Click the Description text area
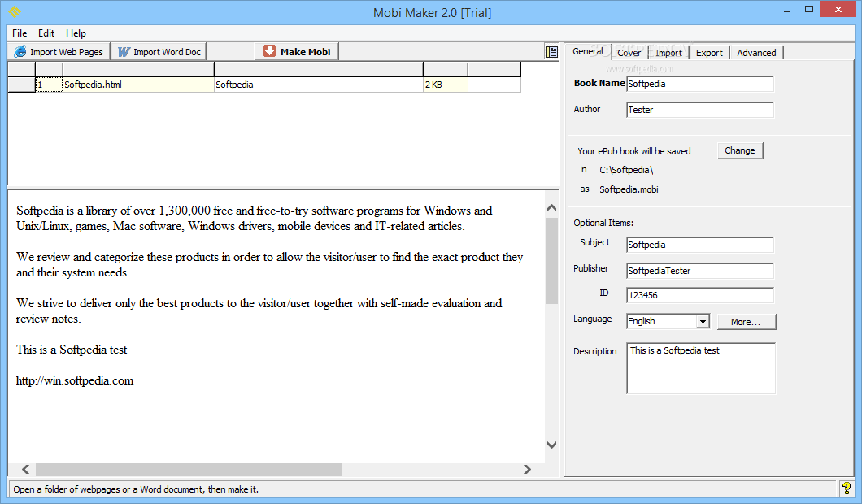 tap(701, 368)
